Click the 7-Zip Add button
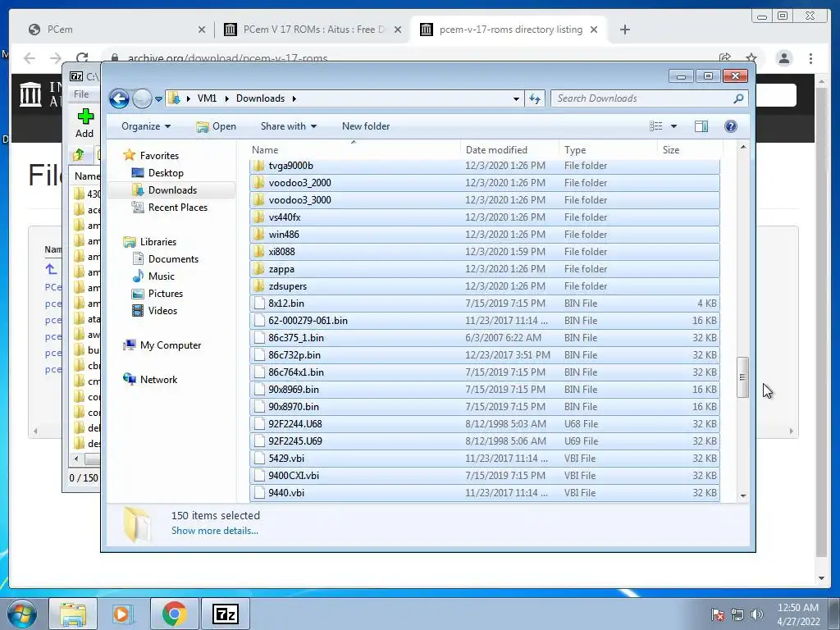 coord(84,123)
